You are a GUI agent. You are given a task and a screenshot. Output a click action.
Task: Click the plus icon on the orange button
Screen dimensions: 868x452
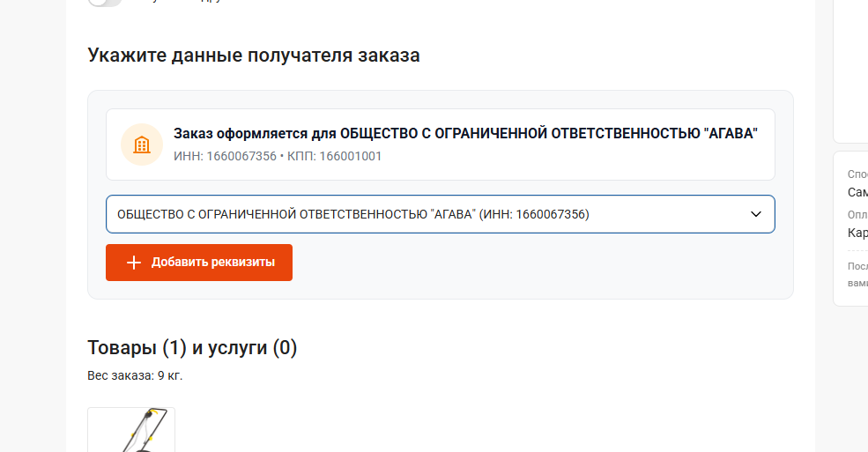(134, 263)
